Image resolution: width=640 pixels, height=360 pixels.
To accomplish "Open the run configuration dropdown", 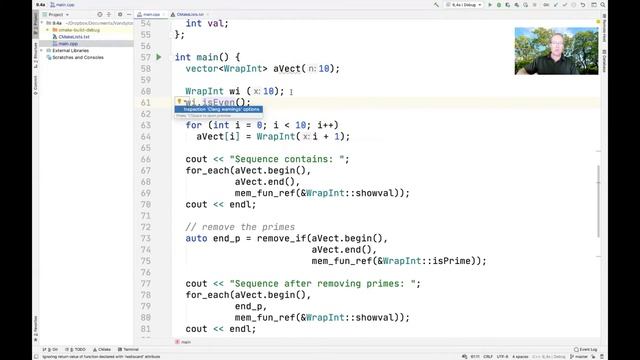I will pyautogui.click(x=464, y=5).
